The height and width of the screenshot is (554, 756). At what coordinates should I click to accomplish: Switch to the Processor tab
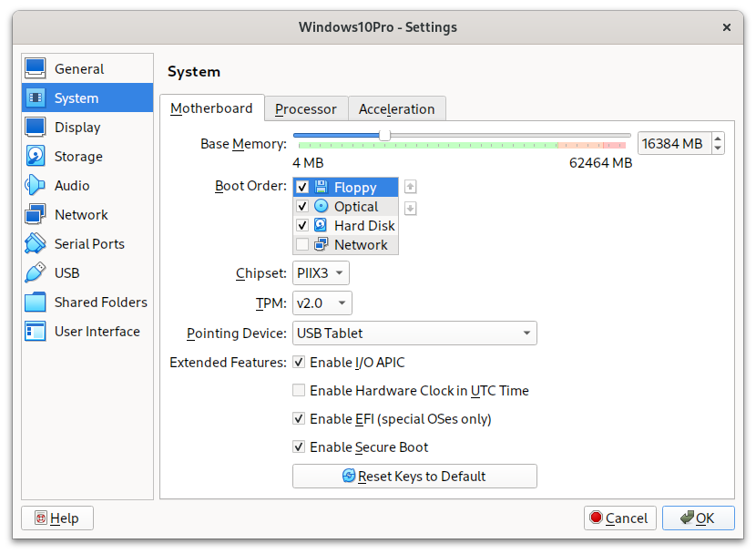pyautogui.click(x=306, y=109)
